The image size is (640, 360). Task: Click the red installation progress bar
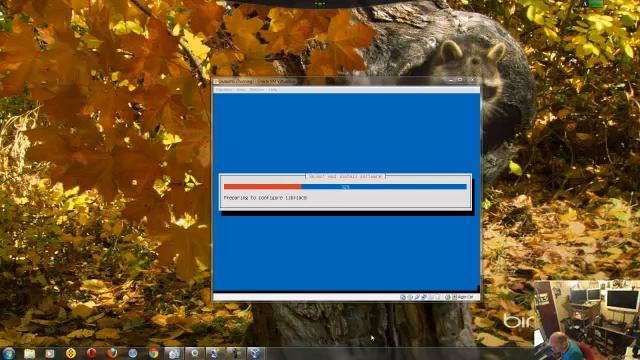262,187
